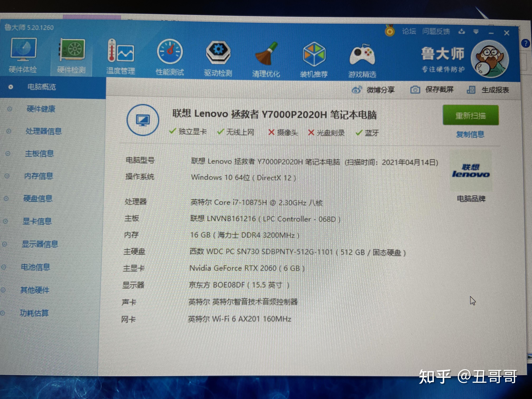
Task: Click the Nvidia GeForce RTX 2060 text
Action: (x=247, y=268)
